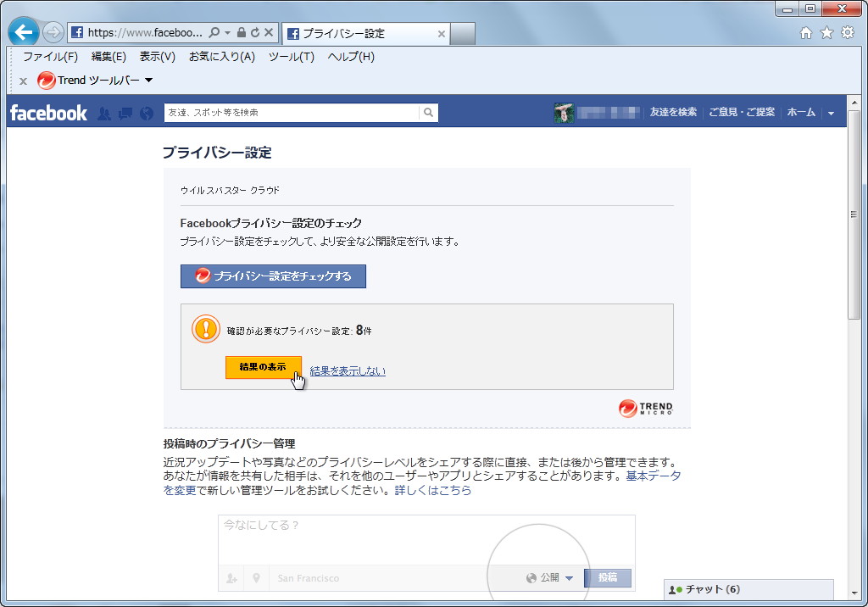
Task: Click the orange 結果の表示 button
Action: pyautogui.click(x=264, y=368)
